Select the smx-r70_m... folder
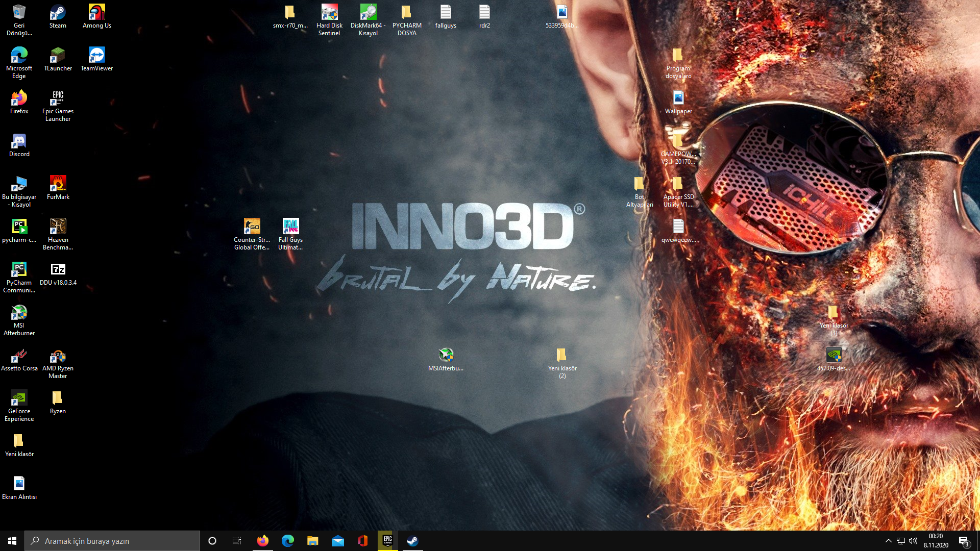980x551 pixels. [x=290, y=16]
